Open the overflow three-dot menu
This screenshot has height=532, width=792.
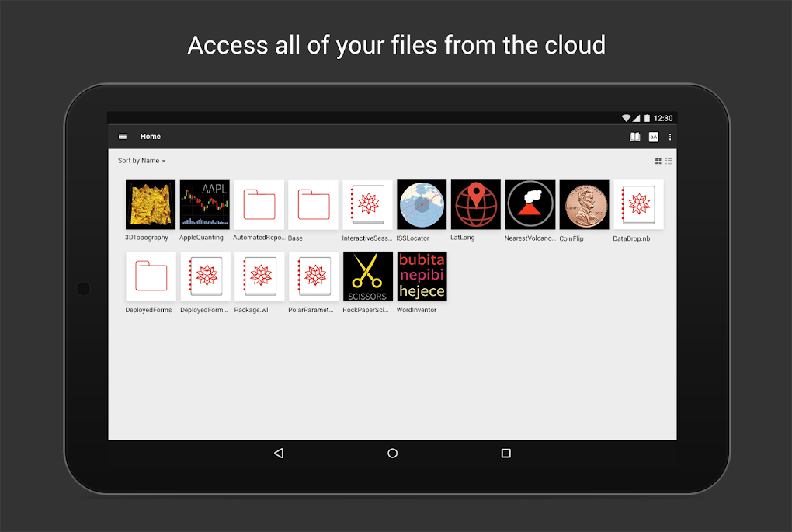pos(669,136)
